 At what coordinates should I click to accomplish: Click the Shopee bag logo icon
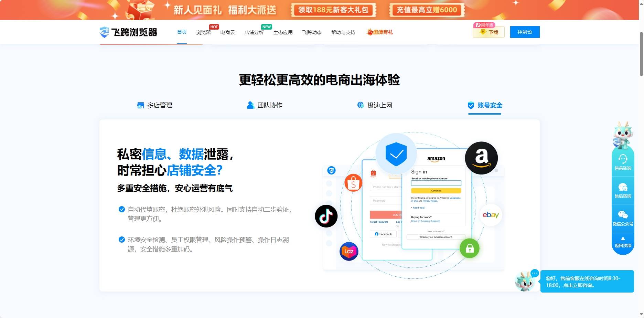(x=353, y=183)
